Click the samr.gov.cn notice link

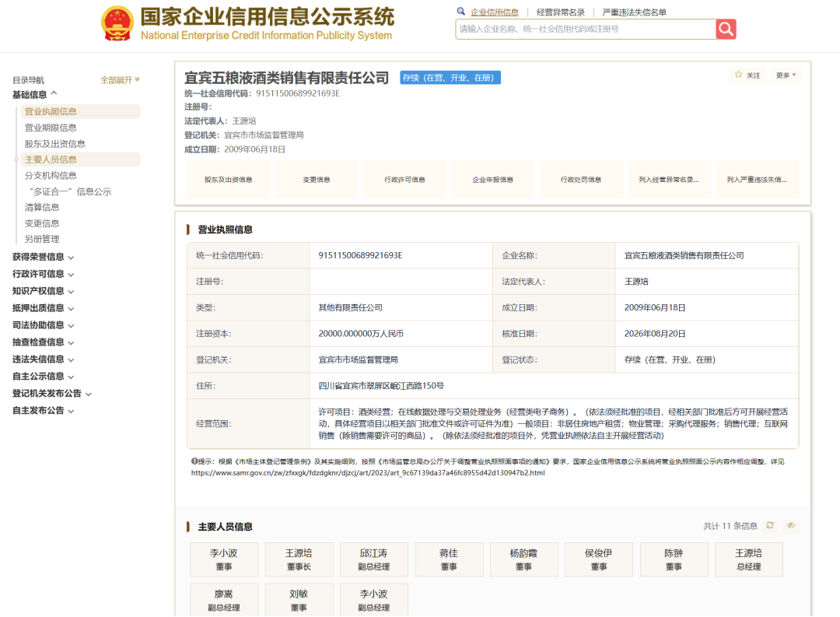tap(368, 473)
